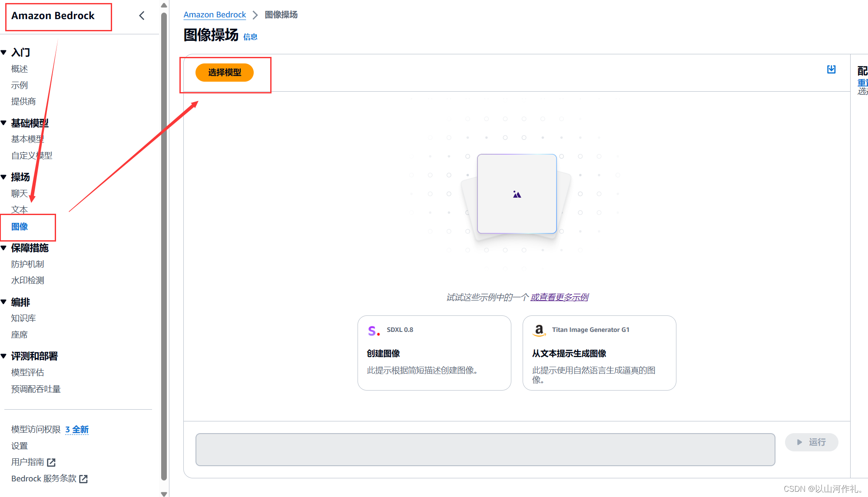Click the prompt text input box
The image size is (868, 497).
(485, 449)
